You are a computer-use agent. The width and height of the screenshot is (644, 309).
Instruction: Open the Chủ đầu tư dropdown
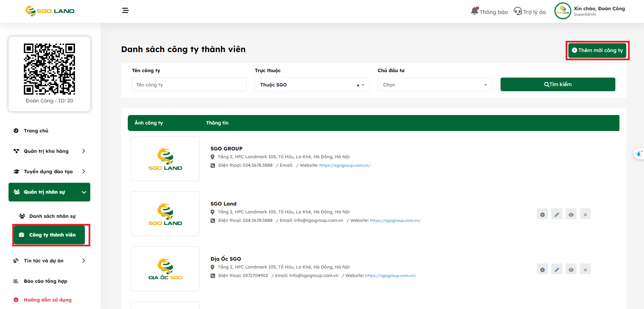pos(435,85)
